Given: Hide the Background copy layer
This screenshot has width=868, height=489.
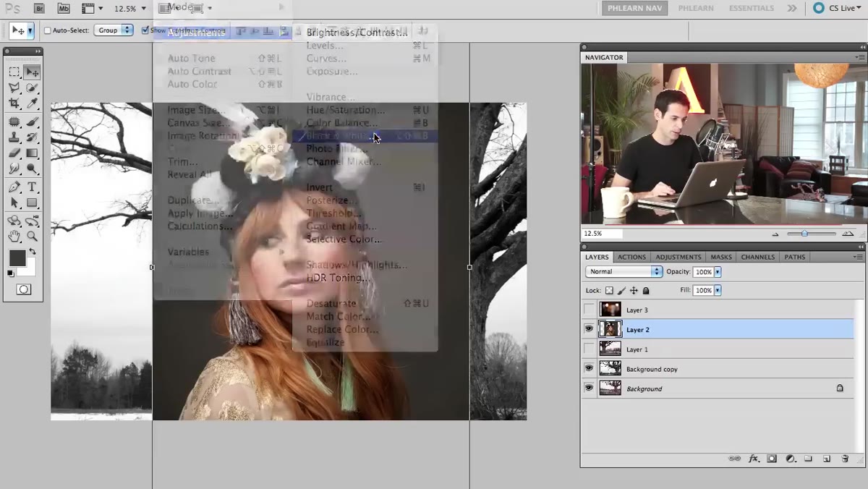Looking at the screenshot, I should point(590,368).
